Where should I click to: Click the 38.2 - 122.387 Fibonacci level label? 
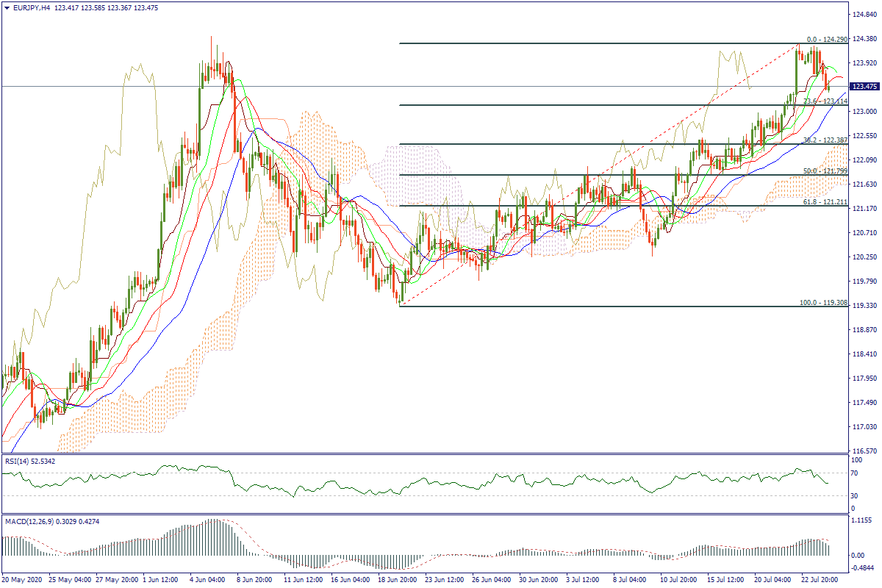(825, 140)
